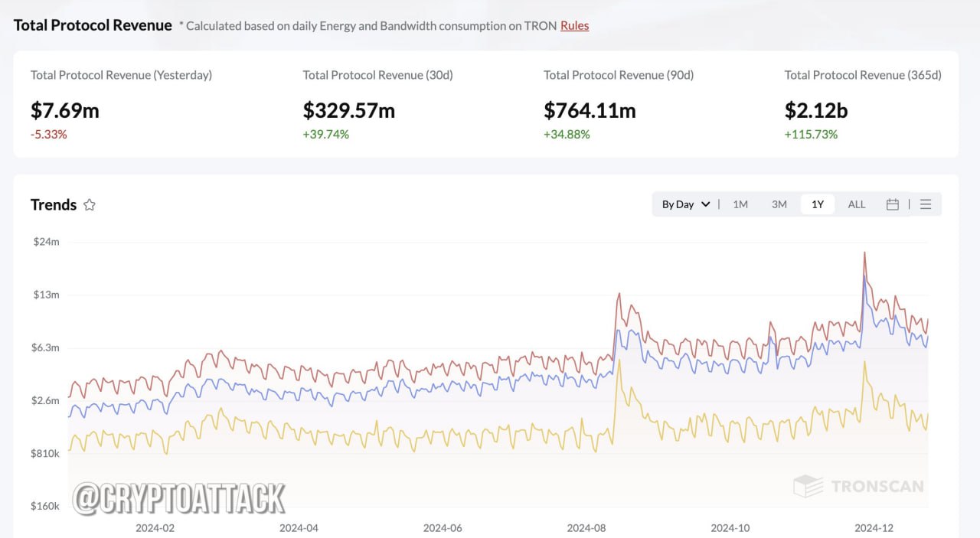Click the $24m y-axis label
Screen dimensions: 980x538
tap(45, 242)
